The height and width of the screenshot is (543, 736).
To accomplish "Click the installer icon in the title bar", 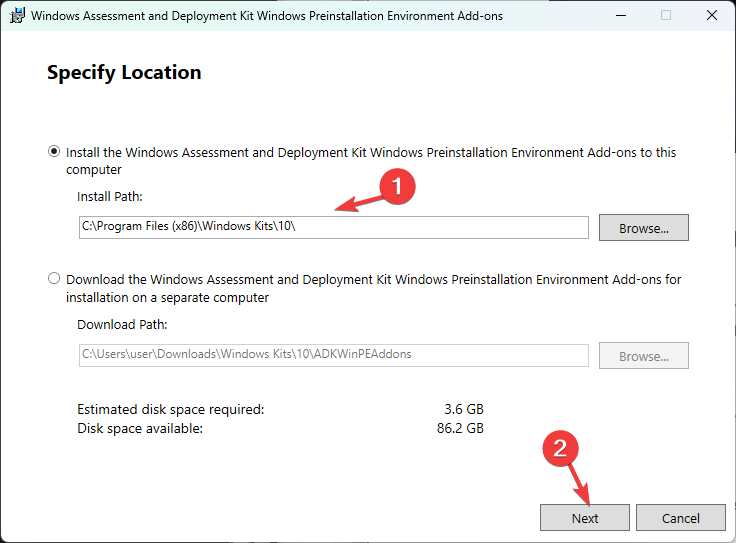I will [x=17, y=15].
